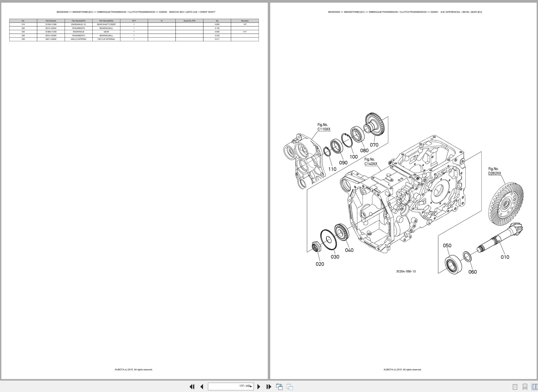538x392 pixels.
Task: Click the bevel ring gear drawing
Action: click(506, 204)
